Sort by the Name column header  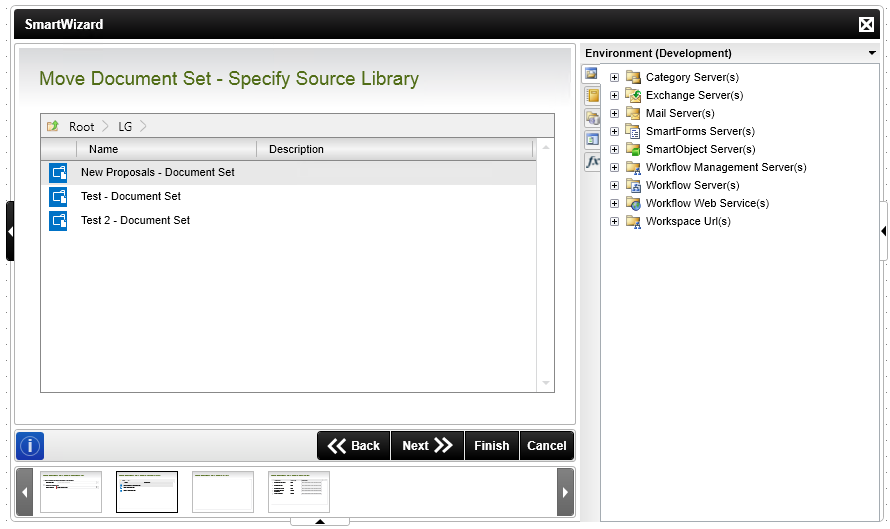[x=166, y=149]
